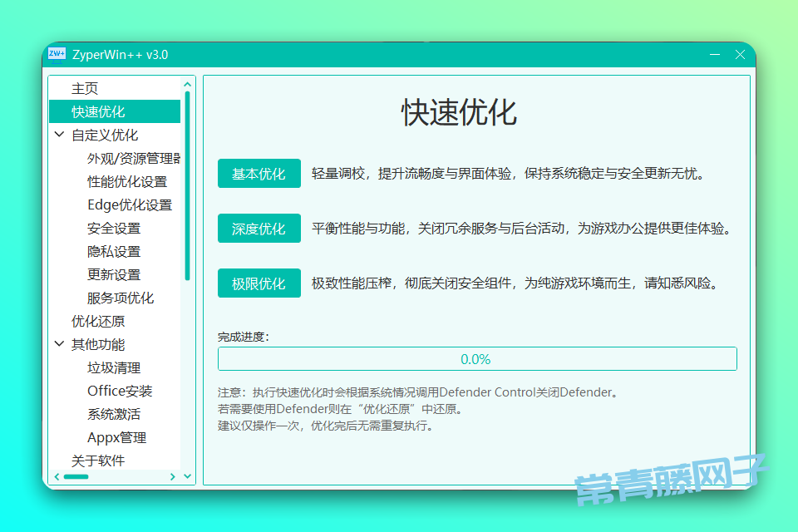Click the ZW+ app icon in title bar
The height and width of the screenshot is (532, 798).
pyautogui.click(x=57, y=54)
